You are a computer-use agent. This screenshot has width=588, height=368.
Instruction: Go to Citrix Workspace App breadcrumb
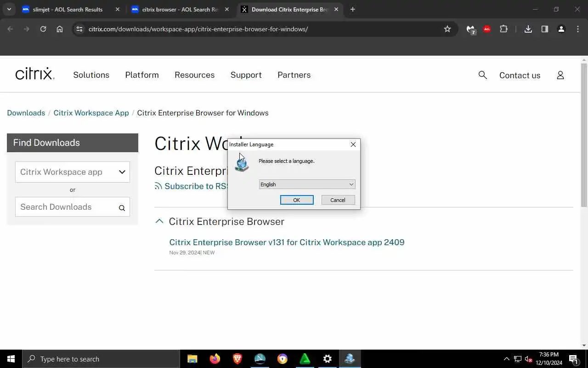click(x=91, y=113)
